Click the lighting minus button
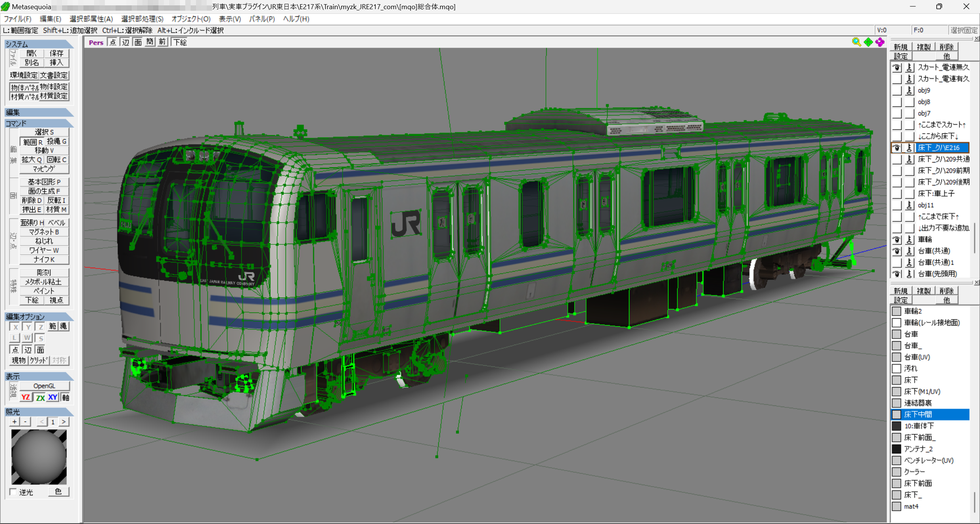This screenshot has width=980, height=524. click(x=25, y=422)
